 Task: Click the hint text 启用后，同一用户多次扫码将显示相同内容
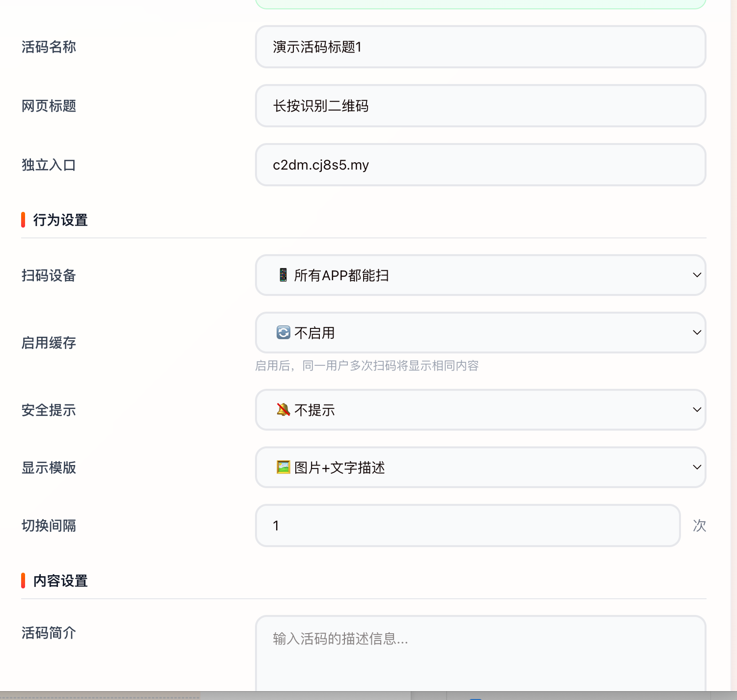pyautogui.click(x=367, y=366)
